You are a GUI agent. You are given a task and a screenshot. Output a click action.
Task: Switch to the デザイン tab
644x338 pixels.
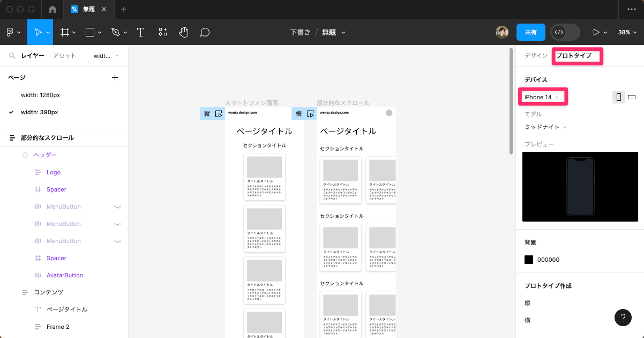point(536,56)
